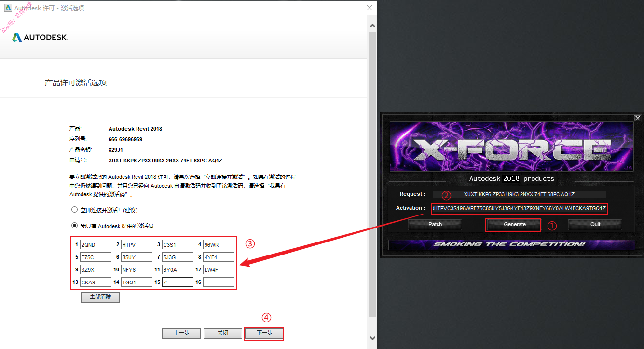Select the '立即连接并激活' radio option

pyautogui.click(x=74, y=210)
